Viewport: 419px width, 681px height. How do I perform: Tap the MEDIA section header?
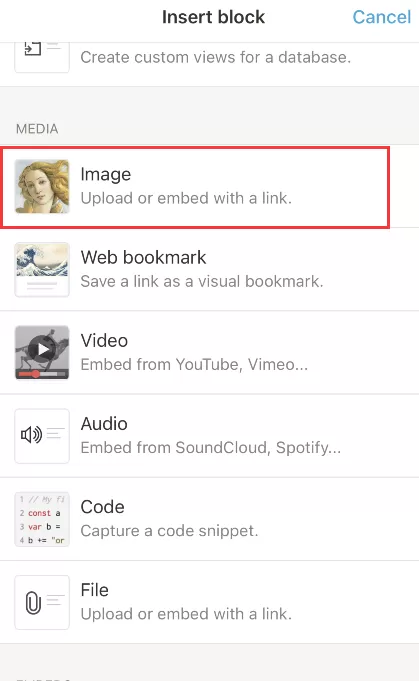tap(37, 129)
